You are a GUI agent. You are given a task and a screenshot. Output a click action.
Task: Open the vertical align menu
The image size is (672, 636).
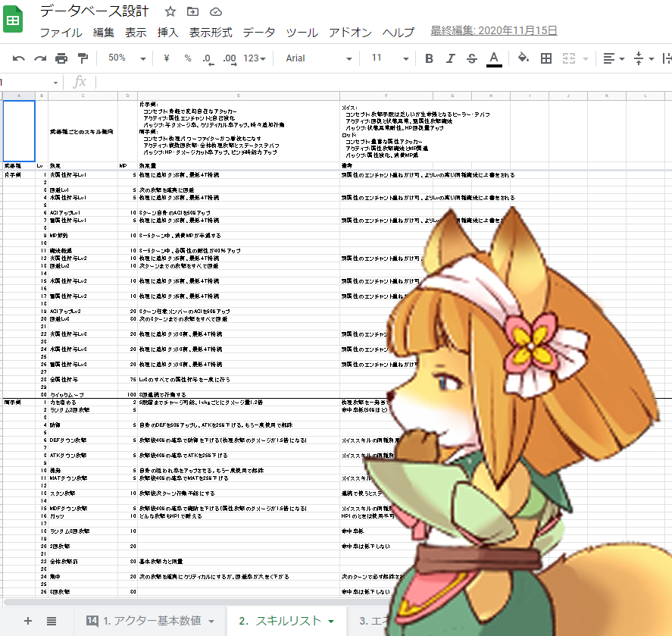[643, 58]
